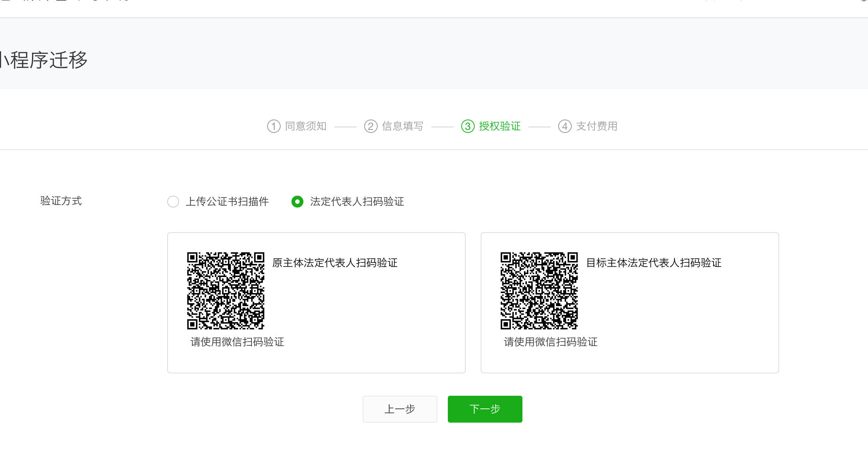
Task: Click the step 1 circle icon
Action: point(274,126)
